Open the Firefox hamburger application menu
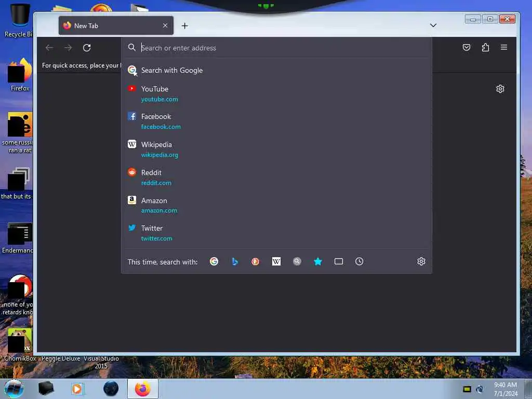 pos(504,47)
